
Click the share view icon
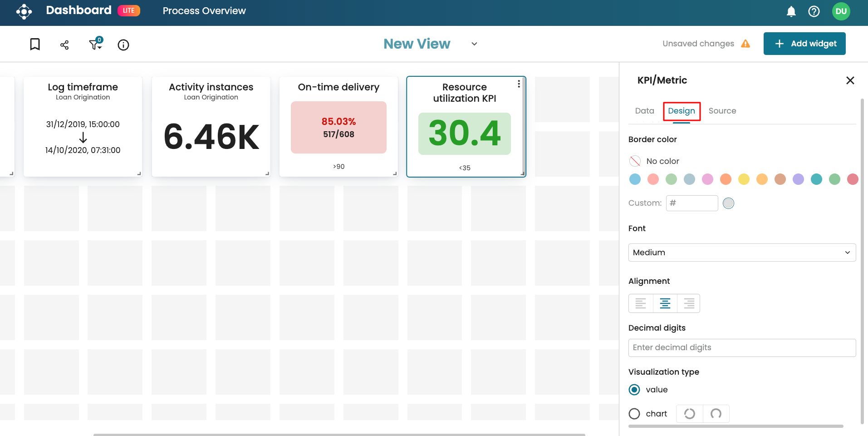[x=64, y=45]
